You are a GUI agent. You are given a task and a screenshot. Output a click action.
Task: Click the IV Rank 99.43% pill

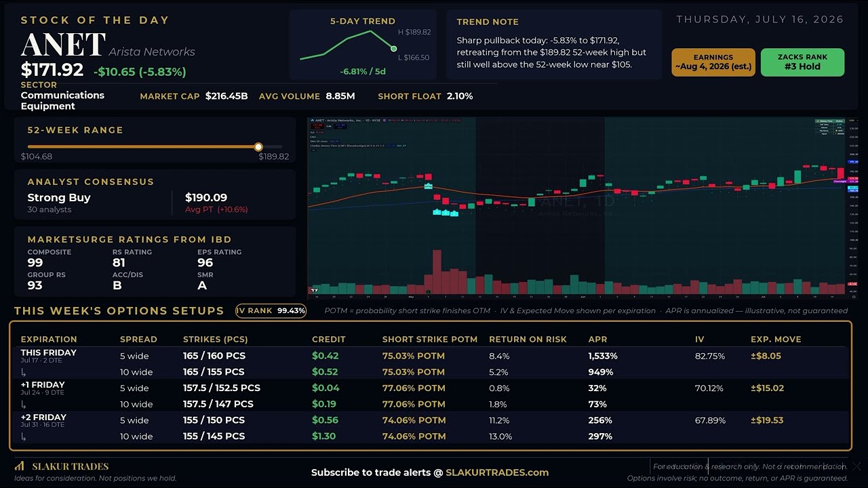point(271,310)
